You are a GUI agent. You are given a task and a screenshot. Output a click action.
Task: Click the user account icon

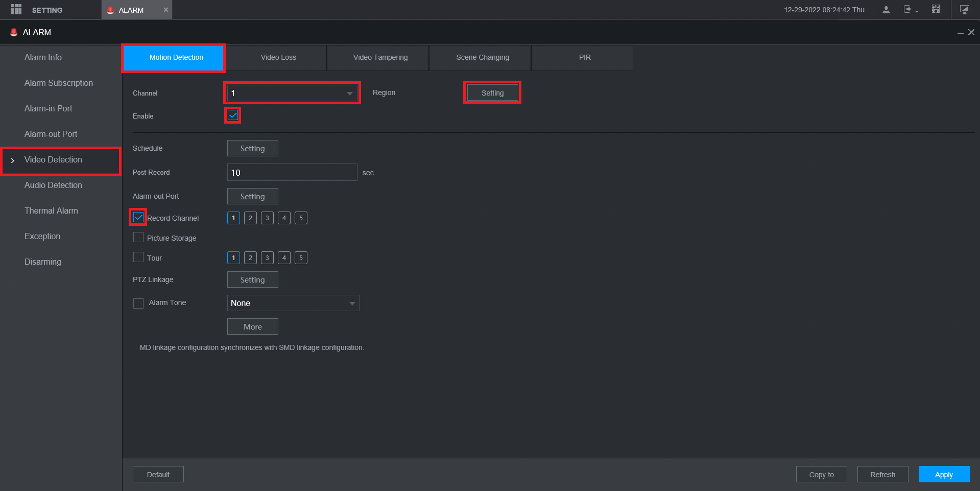[x=886, y=10]
